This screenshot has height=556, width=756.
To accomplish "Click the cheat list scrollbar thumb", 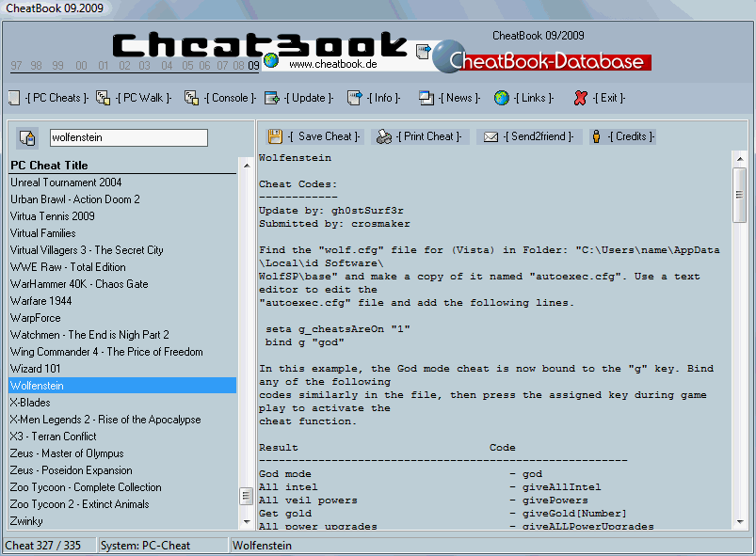I will point(247,496).
